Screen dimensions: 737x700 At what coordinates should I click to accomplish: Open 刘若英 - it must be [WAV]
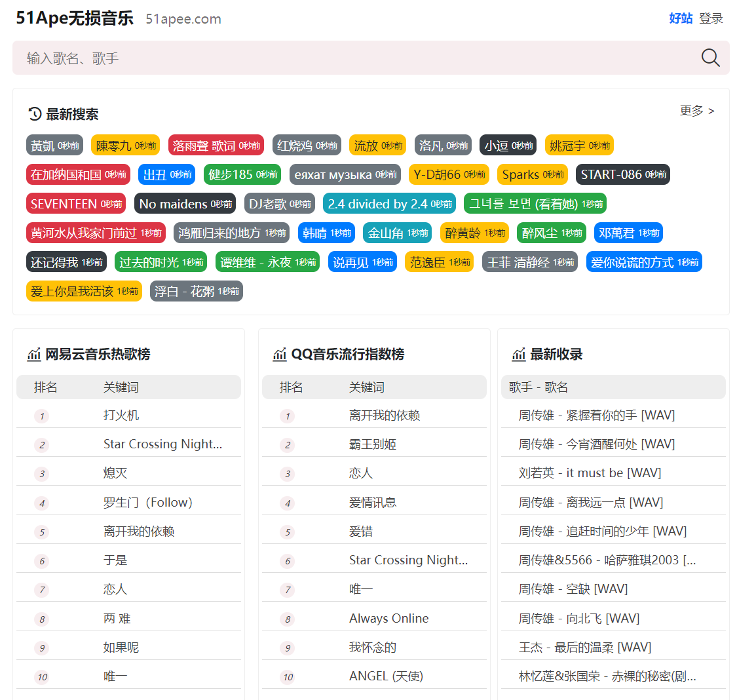[590, 473]
